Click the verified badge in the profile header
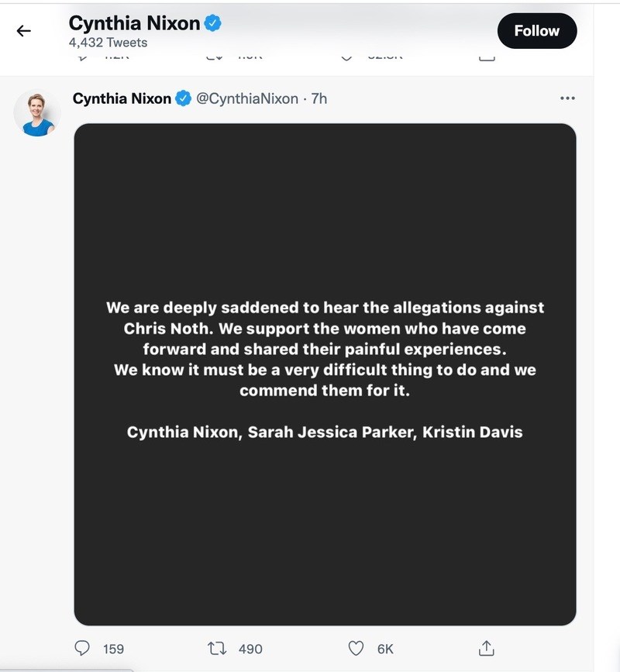This screenshot has height=672, width=620. (x=213, y=23)
